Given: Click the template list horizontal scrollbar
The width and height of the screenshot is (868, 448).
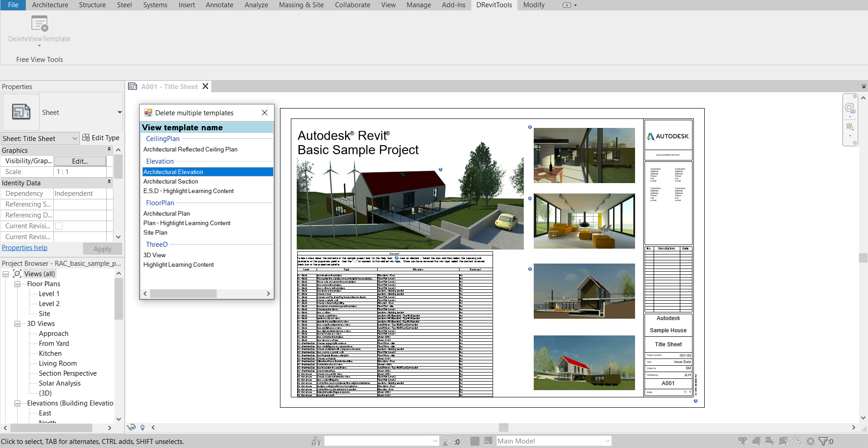Looking at the screenshot, I should [183, 294].
